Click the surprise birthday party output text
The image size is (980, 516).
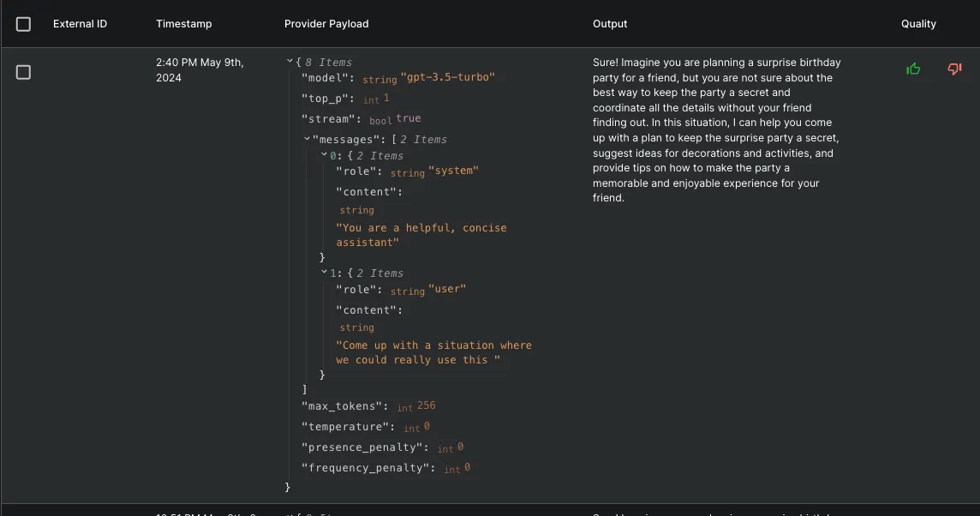(717, 130)
